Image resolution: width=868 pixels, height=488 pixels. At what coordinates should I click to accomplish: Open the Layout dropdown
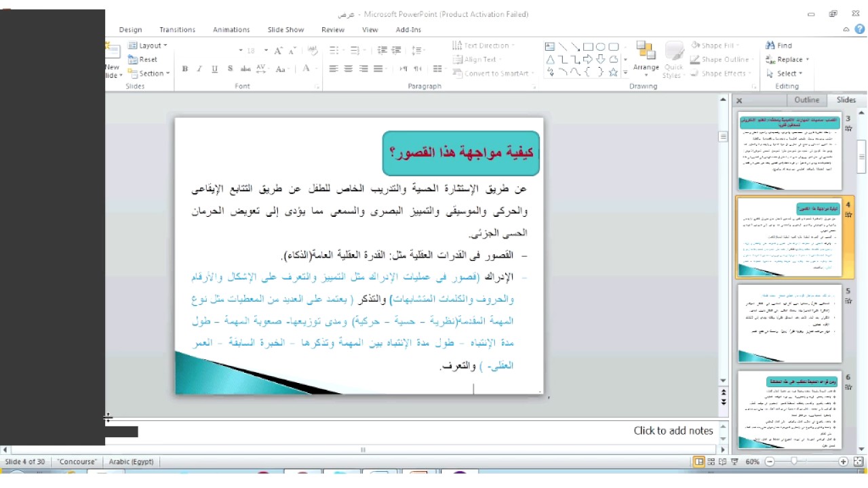click(148, 45)
